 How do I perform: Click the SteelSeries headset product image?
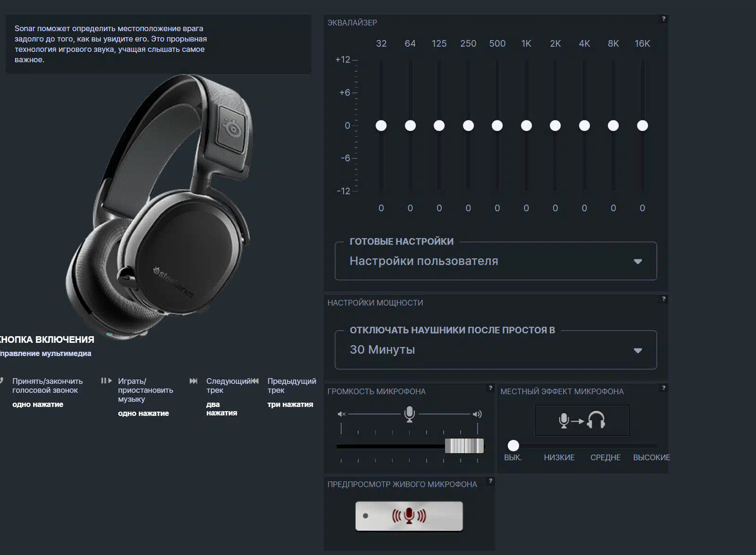pos(160,203)
